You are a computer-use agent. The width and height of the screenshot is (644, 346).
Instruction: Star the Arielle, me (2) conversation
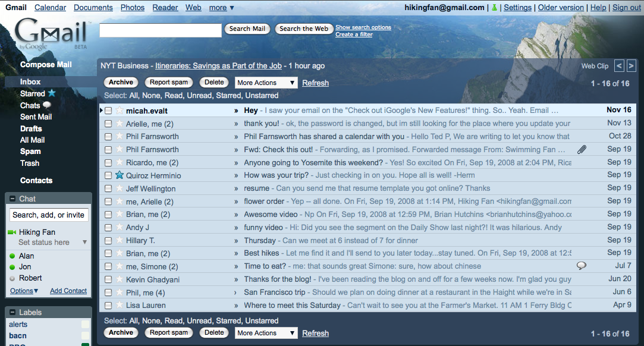(119, 123)
